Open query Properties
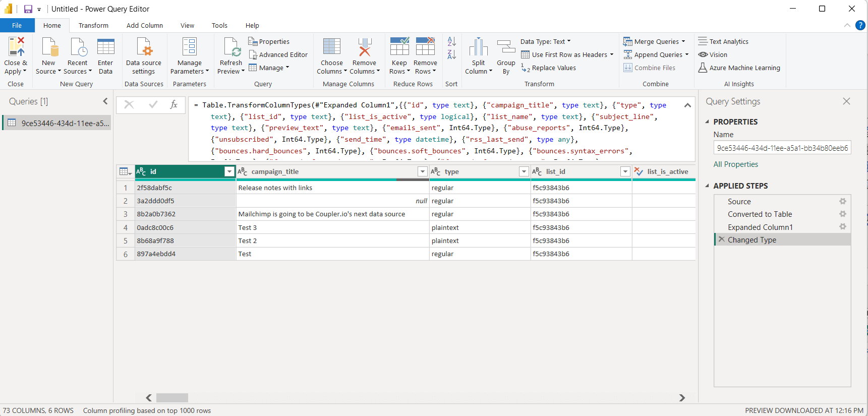This screenshot has width=868, height=416. [x=269, y=41]
